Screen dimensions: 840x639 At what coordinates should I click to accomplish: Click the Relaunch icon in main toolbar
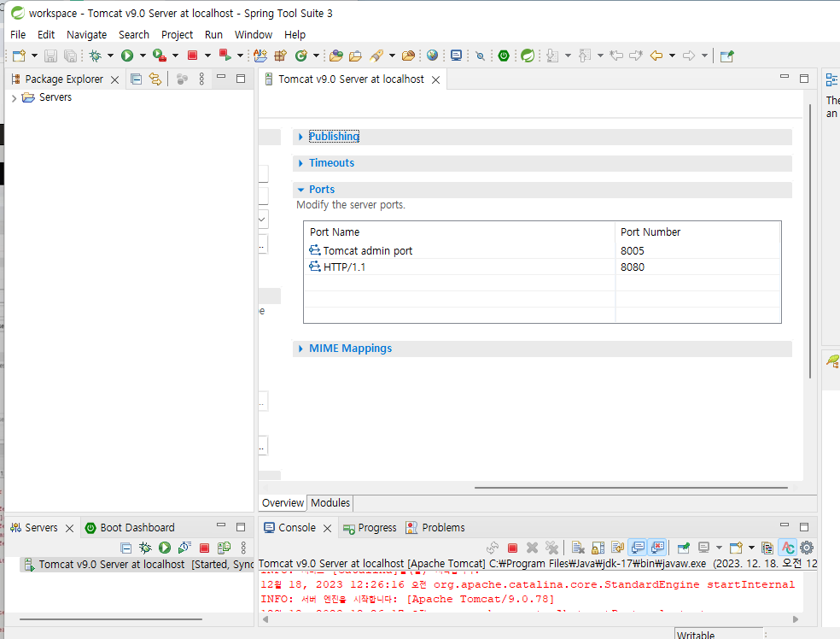[225, 56]
